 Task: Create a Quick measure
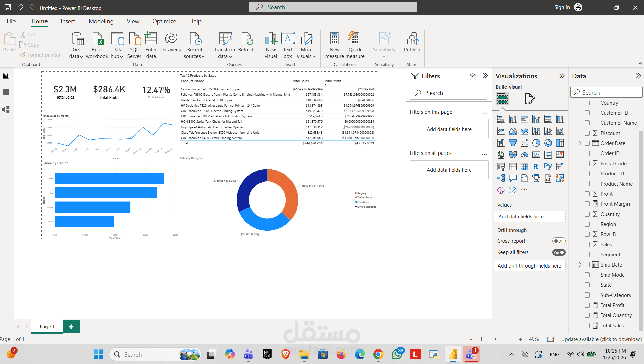pos(355,46)
